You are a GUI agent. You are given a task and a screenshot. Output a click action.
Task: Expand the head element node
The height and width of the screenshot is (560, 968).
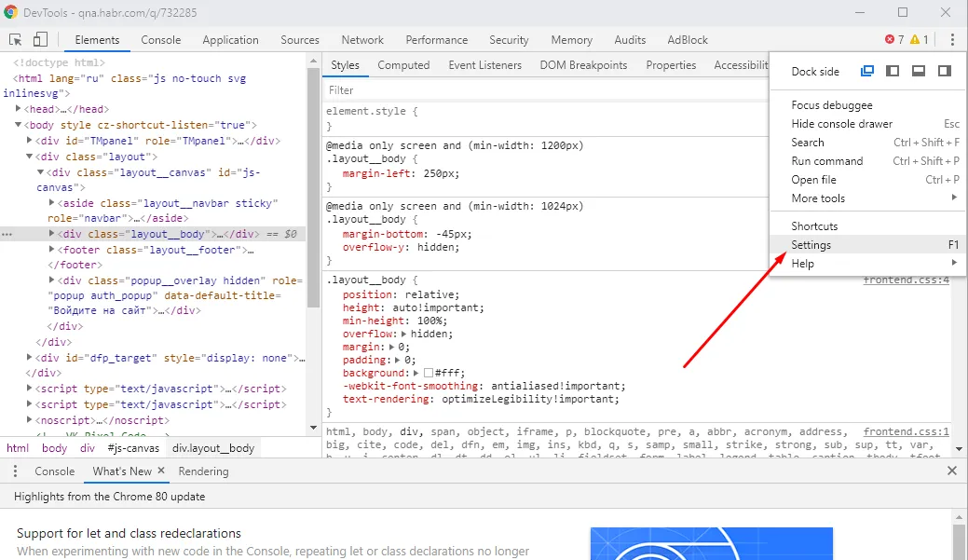(x=18, y=109)
